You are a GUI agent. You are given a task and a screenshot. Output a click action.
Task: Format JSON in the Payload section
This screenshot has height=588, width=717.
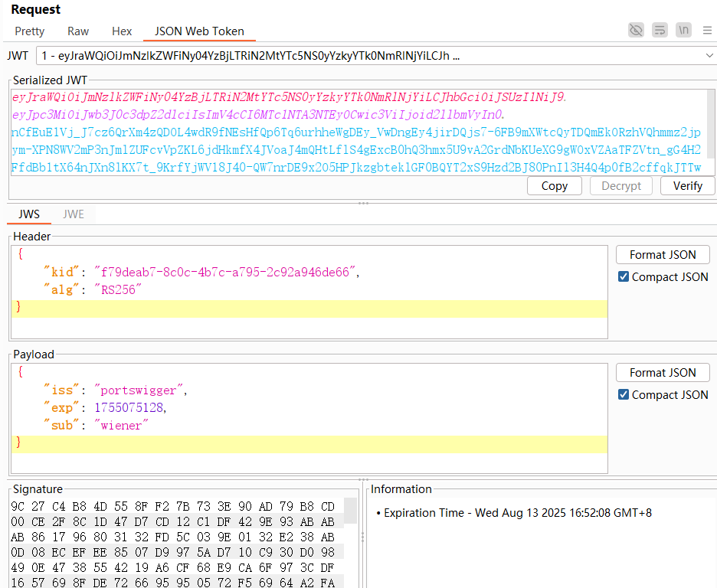(x=663, y=372)
